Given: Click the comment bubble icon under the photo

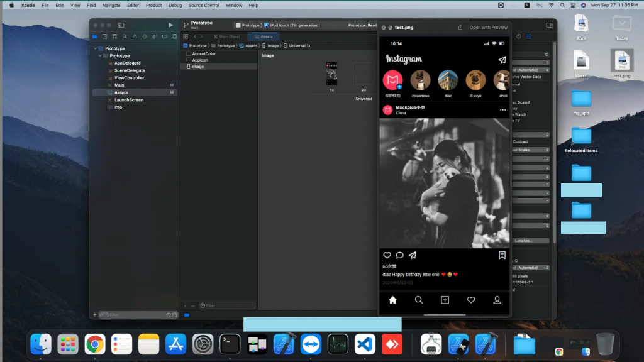Looking at the screenshot, I should pos(399,255).
